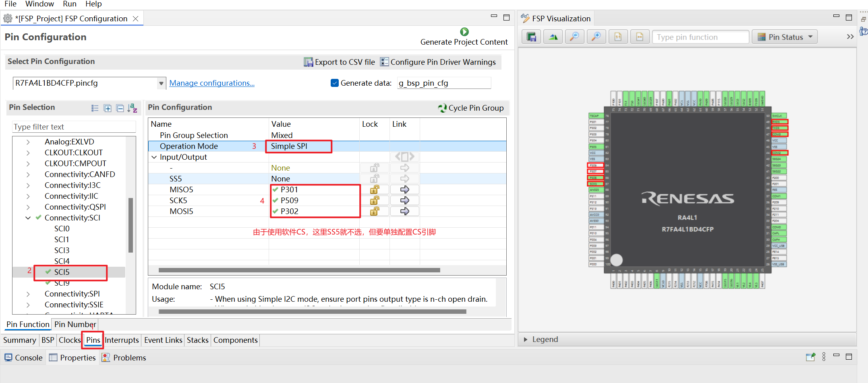Select SCI9 in the pin tree

[62, 283]
